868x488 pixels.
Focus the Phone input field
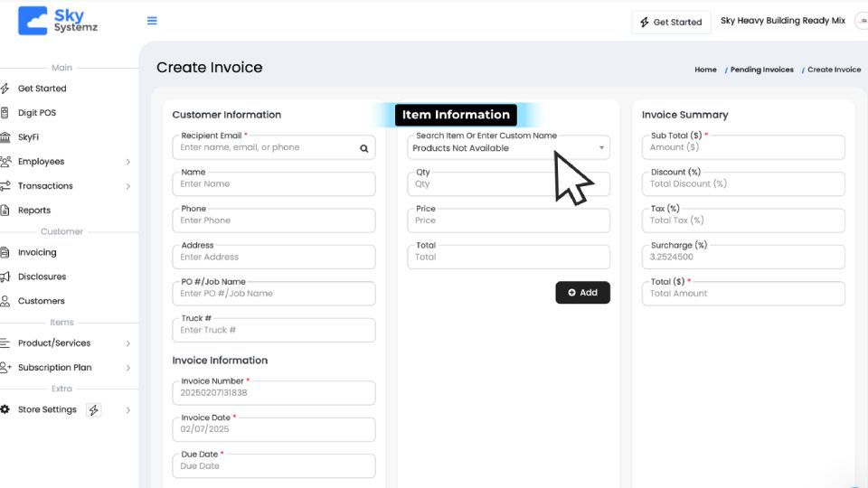click(x=273, y=221)
